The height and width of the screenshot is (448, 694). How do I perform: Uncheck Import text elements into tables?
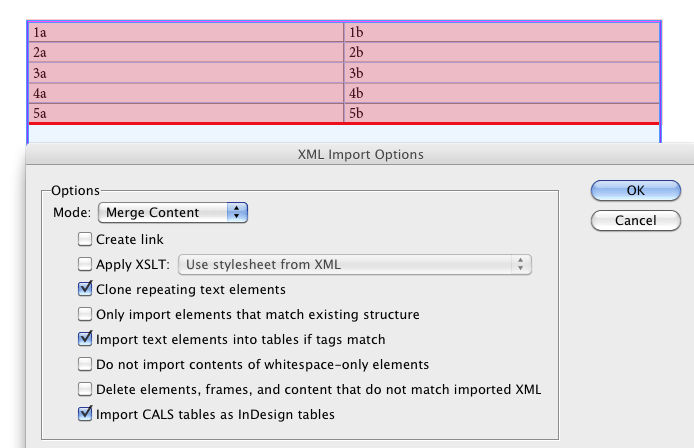click(85, 339)
